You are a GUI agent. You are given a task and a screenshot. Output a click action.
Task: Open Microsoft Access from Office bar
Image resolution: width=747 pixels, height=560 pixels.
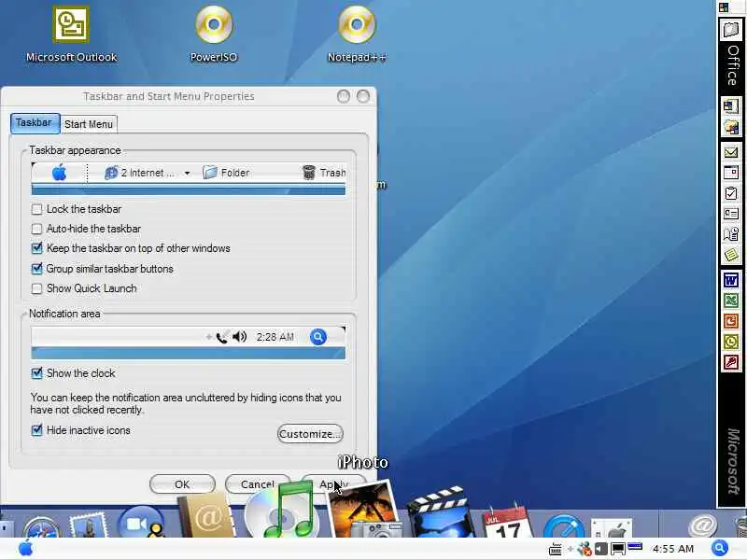point(731,362)
